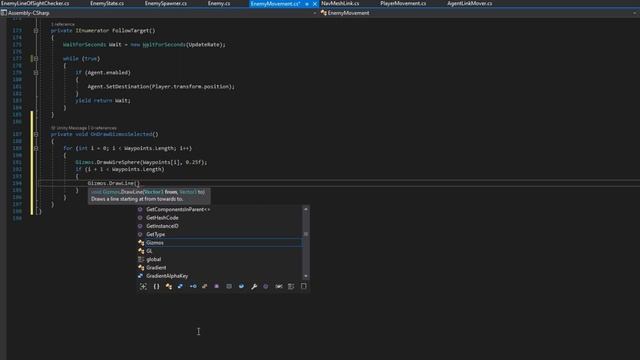The width and height of the screenshot is (640, 360).
Task: Click the Unity Message CodeLens label
Action: click(x=69, y=128)
